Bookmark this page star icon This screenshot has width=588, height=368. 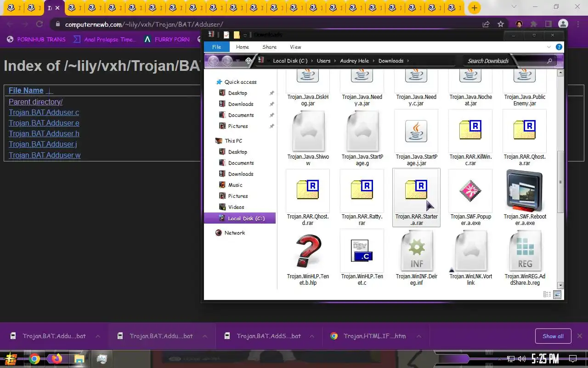pos(501,24)
